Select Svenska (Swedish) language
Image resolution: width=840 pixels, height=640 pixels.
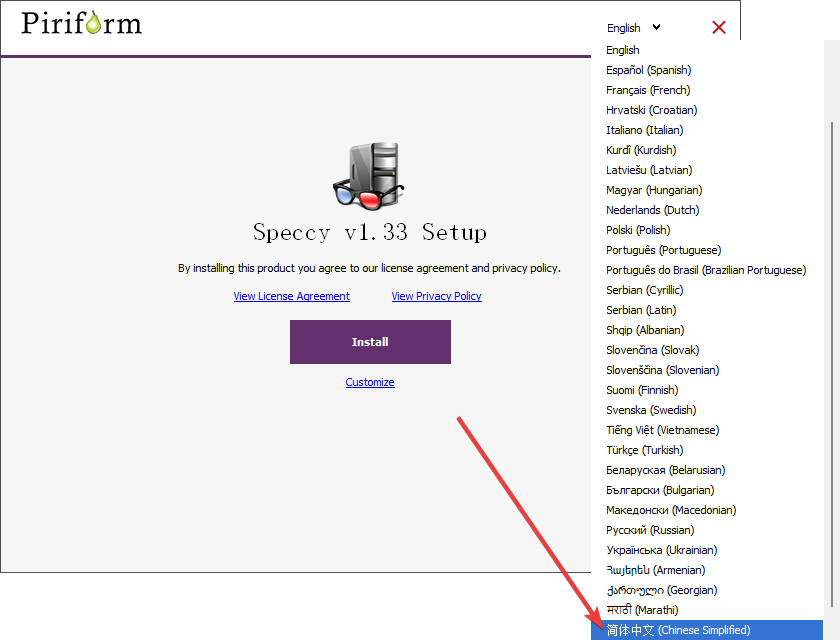[x=707, y=410]
